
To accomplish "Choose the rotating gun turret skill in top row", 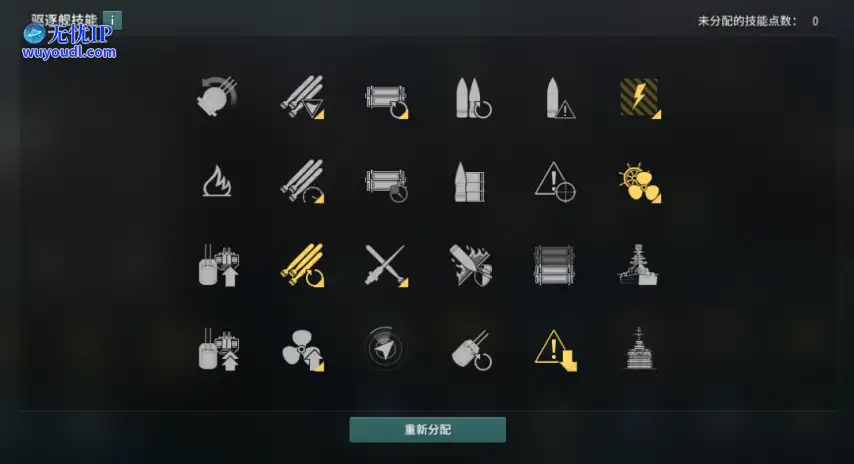I will 217,96.
